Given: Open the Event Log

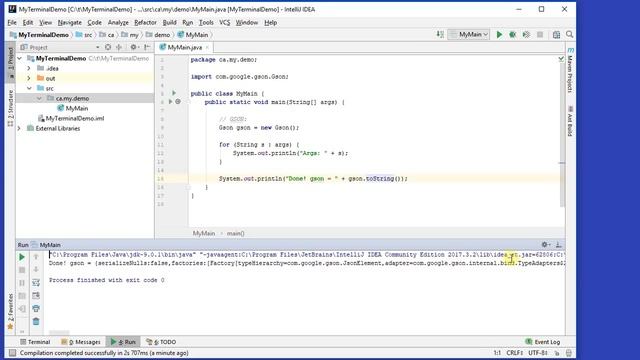Looking at the screenshot, I should [x=543, y=342].
